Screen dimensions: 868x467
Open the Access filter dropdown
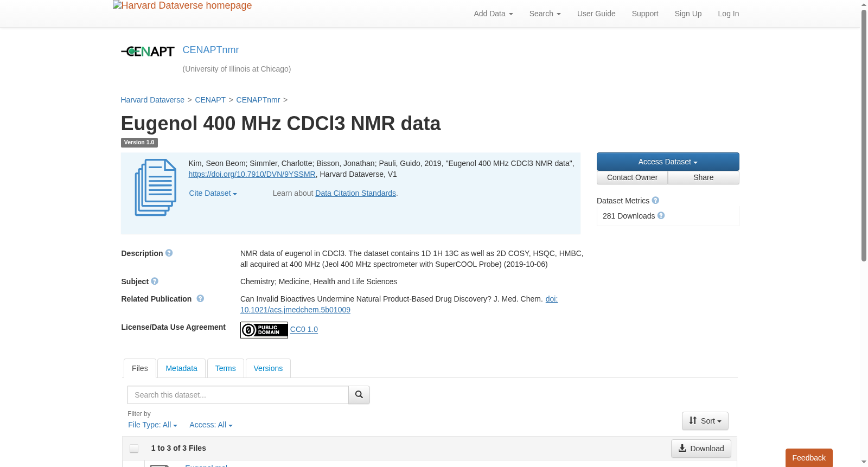click(211, 425)
